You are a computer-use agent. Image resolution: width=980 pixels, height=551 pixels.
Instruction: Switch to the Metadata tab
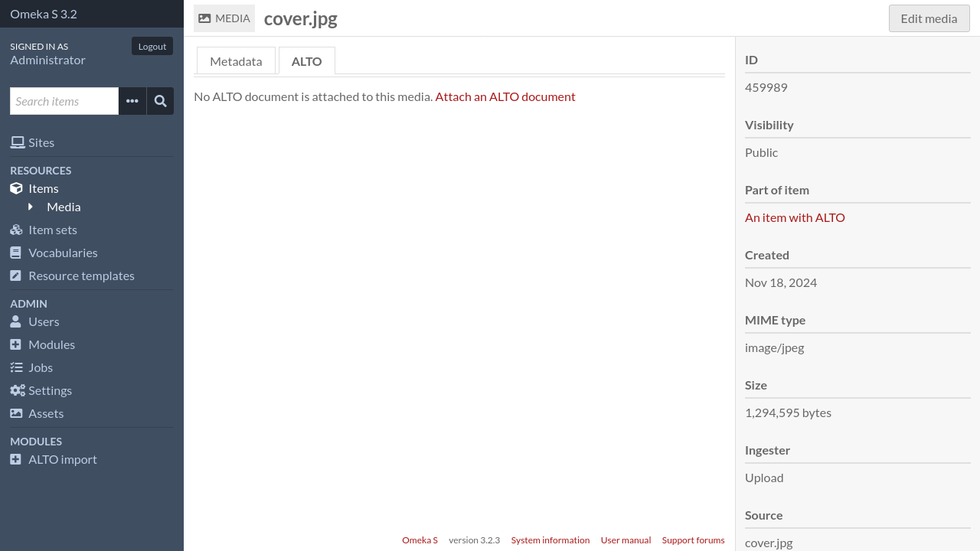click(236, 61)
